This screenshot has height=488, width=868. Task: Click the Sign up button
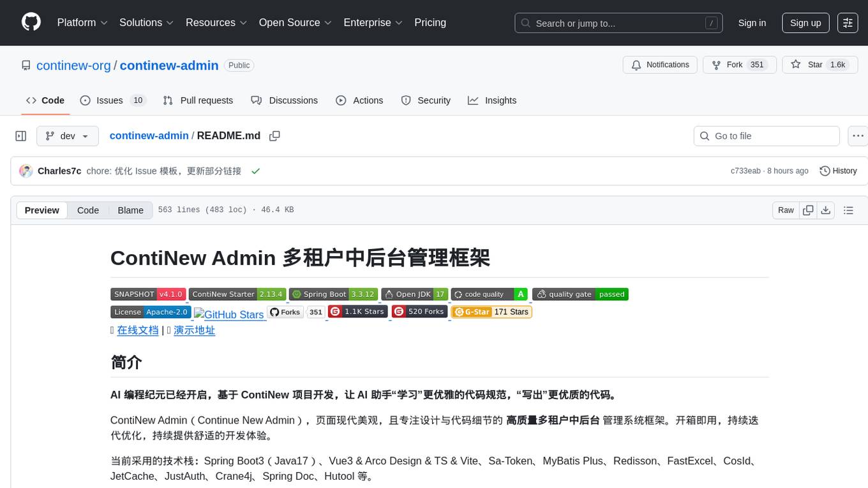805,23
